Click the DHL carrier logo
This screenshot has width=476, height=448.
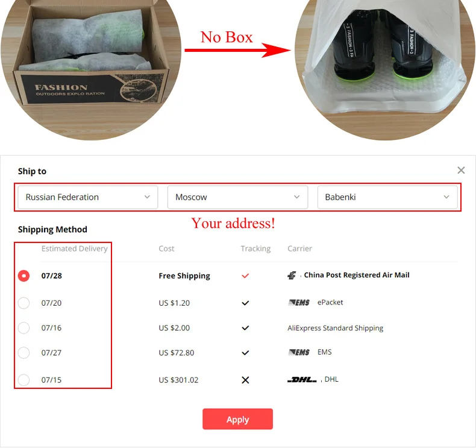(302, 380)
